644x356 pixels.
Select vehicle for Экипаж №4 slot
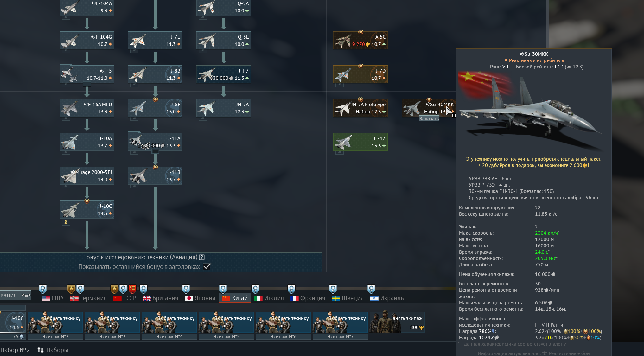click(x=169, y=322)
